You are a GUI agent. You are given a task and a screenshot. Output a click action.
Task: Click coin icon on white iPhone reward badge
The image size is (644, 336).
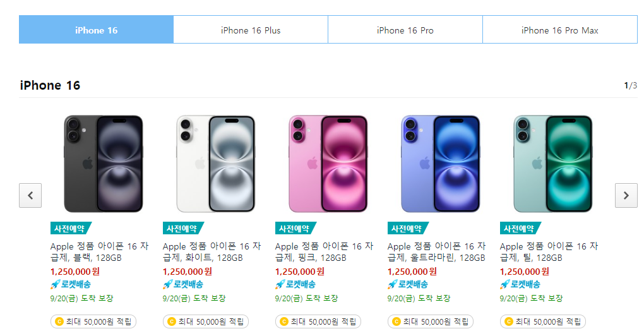coord(172,321)
